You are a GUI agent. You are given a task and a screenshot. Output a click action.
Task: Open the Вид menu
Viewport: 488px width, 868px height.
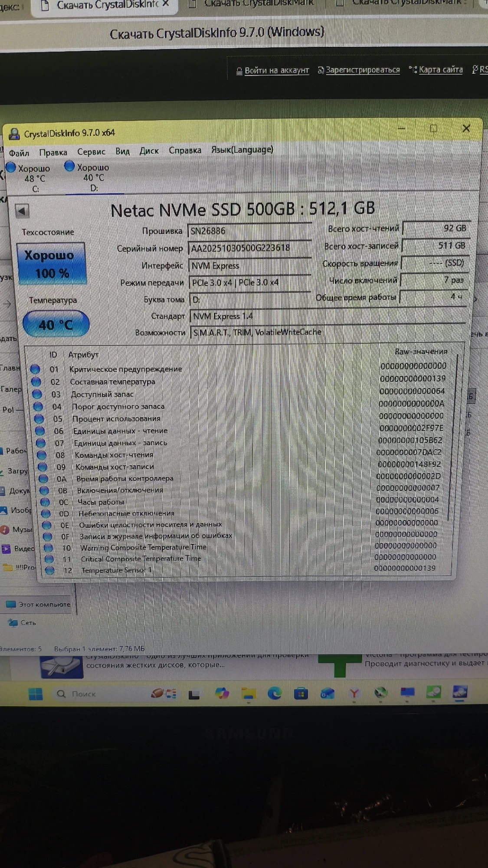point(122,151)
